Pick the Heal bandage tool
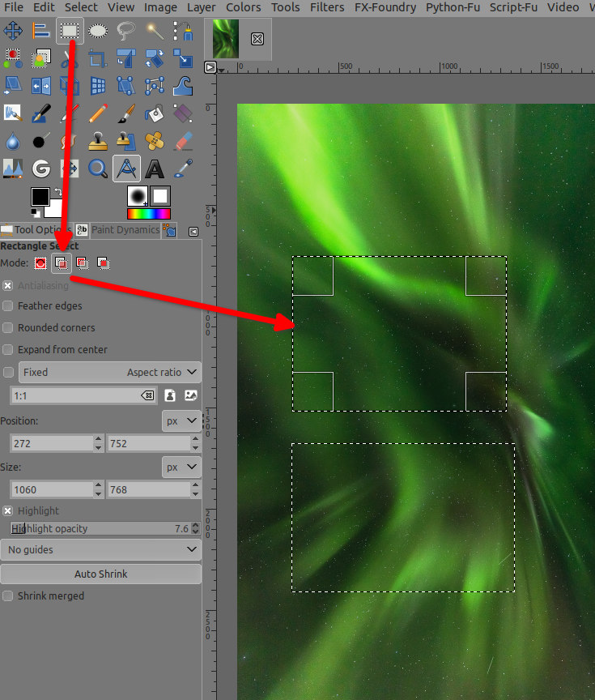The image size is (595, 700). (155, 141)
